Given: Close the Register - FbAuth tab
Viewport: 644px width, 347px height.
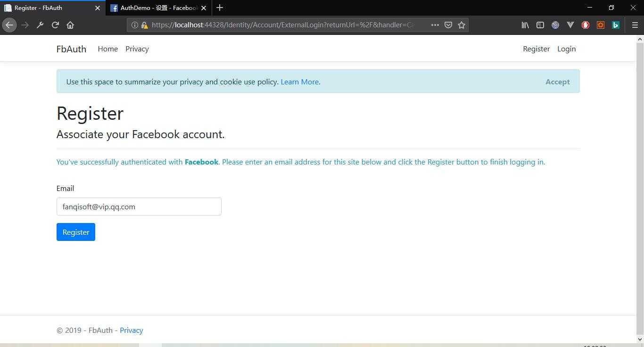Looking at the screenshot, I should 98,8.
